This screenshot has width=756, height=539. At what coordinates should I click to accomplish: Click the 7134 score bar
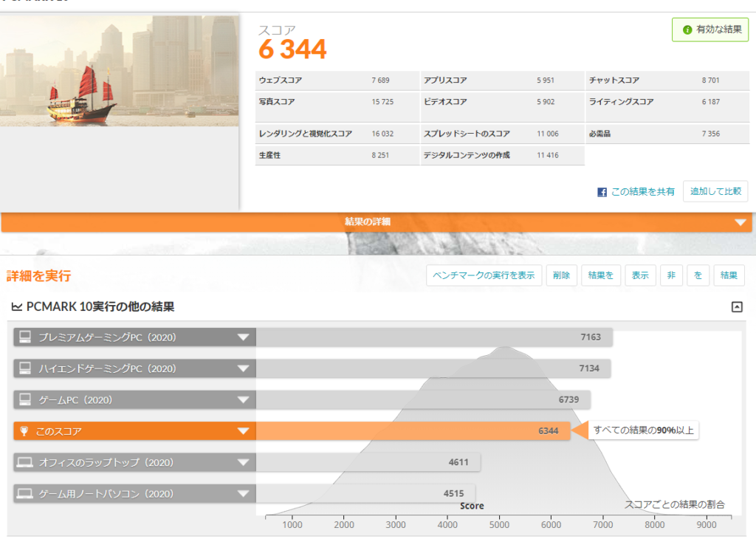433,368
